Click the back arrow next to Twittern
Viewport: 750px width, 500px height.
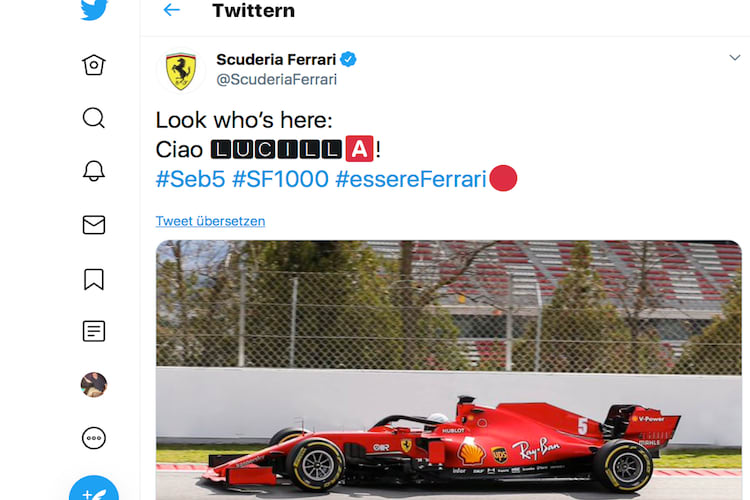click(x=172, y=11)
